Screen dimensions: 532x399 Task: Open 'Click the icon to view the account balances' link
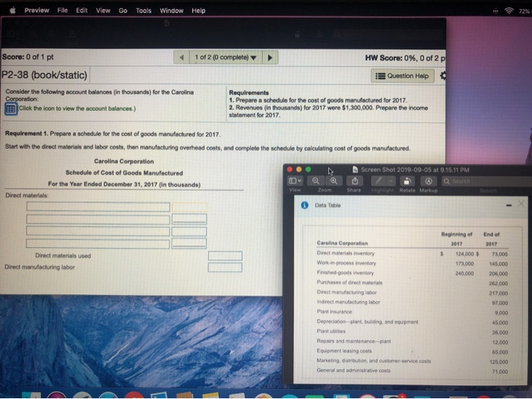(77, 109)
